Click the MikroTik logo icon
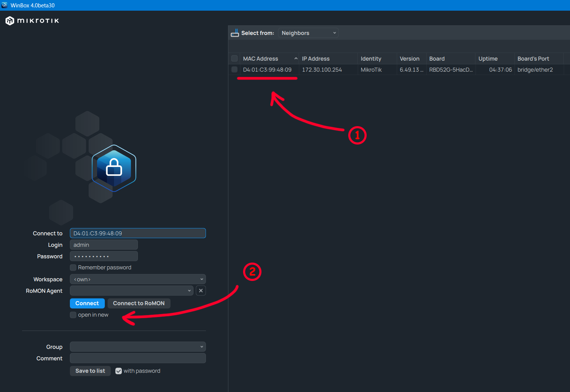The image size is (570, 392). pyautogui.click(x=10, y=21)
